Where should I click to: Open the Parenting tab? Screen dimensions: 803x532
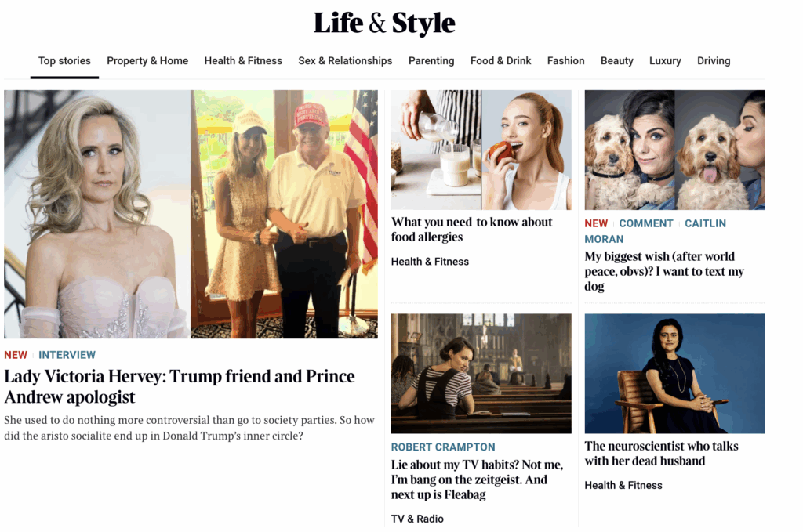(431, 61)
